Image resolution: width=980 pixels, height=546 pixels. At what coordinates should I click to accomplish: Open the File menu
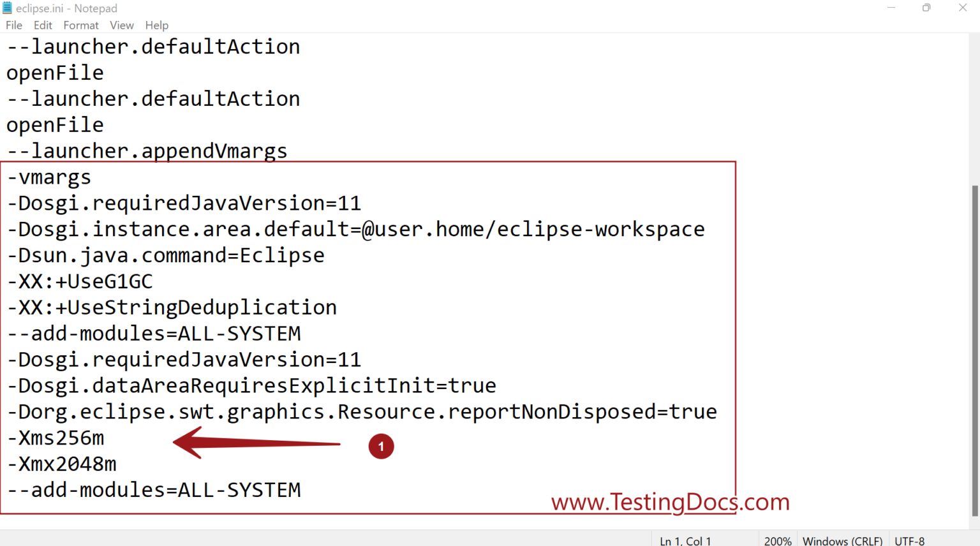tap(13, 25)
